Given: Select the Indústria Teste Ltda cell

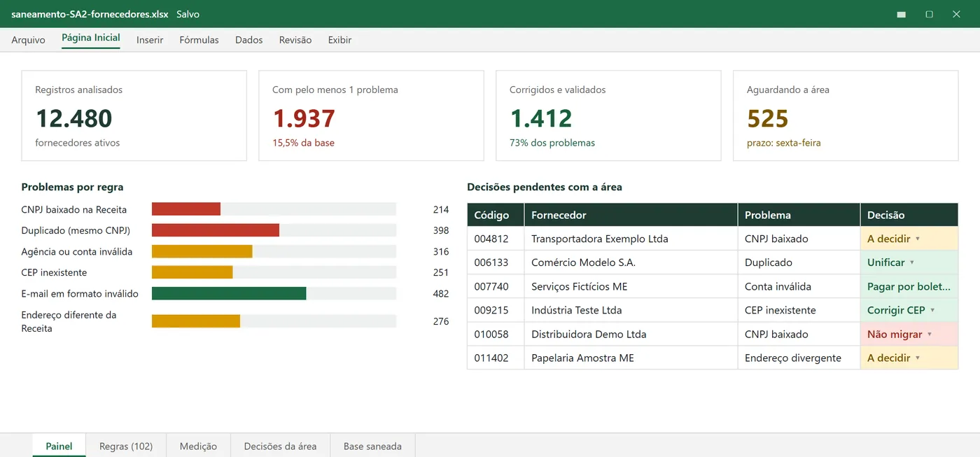Looking at the screenshot, I should (631, 310).
